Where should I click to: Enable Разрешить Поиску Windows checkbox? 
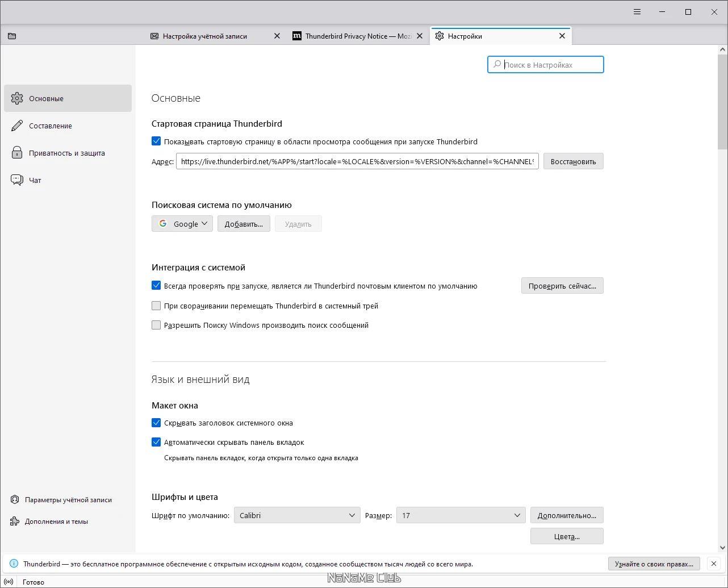[x=156, y=325]
